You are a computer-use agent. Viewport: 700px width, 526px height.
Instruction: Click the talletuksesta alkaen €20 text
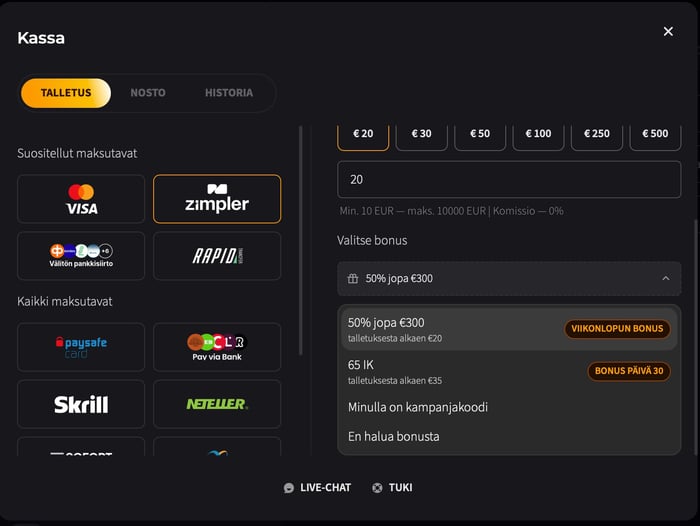[x=395, y=338]
